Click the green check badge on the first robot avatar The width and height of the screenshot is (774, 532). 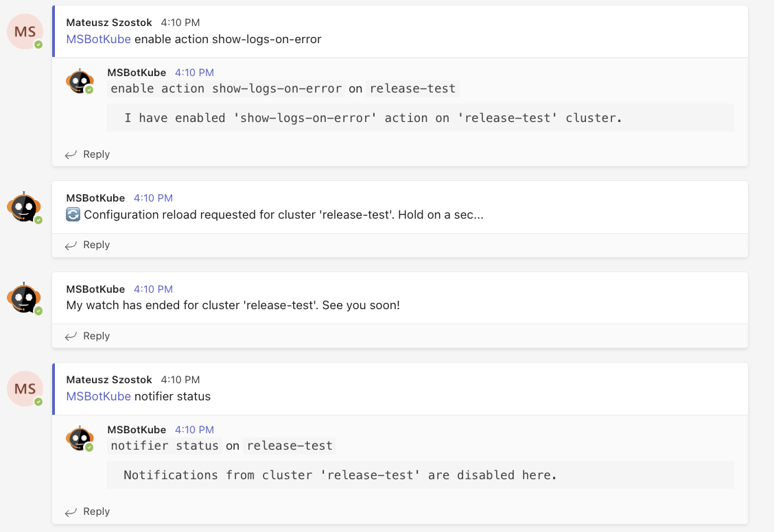90,90
